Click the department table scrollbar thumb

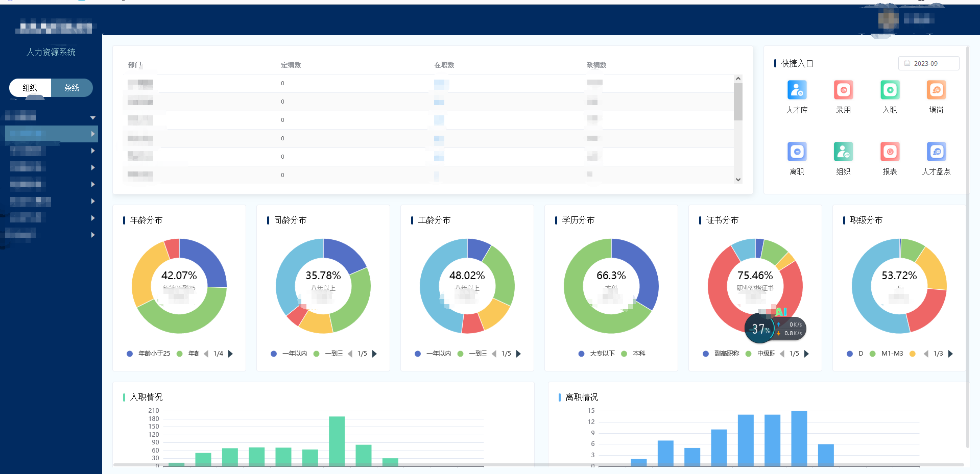point(738,102)
